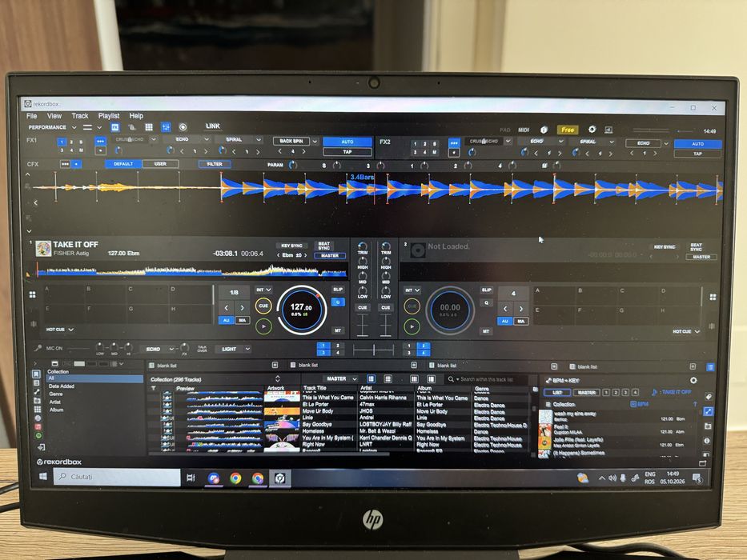This screenshot has width=747, height=560.
Task: Toggle SLIP mode on deck 1
Action: 338,289
